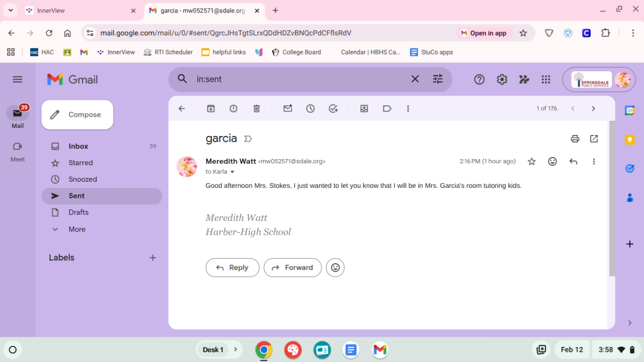The image size is (644, 362).
Task: Open Chrome extensions puzzle icon
Action: click(x=606, y=33)
